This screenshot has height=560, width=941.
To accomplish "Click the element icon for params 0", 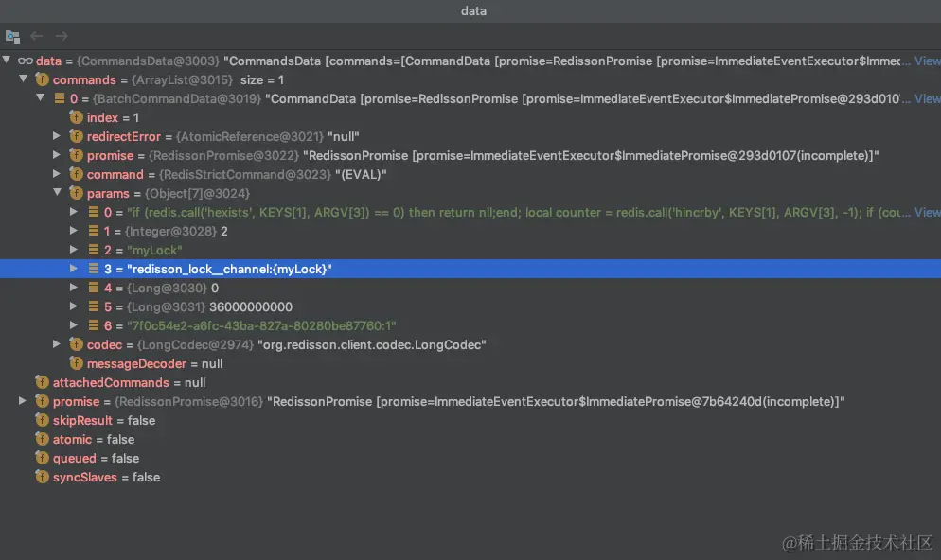I will (x=94, y=212).
